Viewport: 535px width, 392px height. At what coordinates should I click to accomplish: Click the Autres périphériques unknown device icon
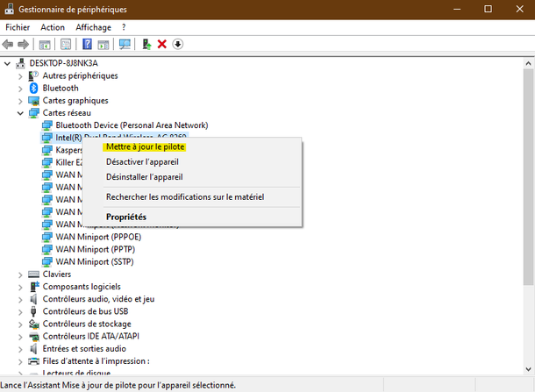33,75
